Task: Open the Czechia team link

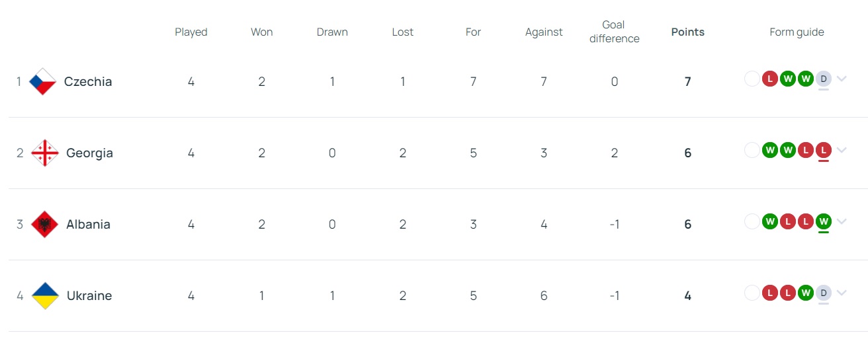Action: [88, 82]
